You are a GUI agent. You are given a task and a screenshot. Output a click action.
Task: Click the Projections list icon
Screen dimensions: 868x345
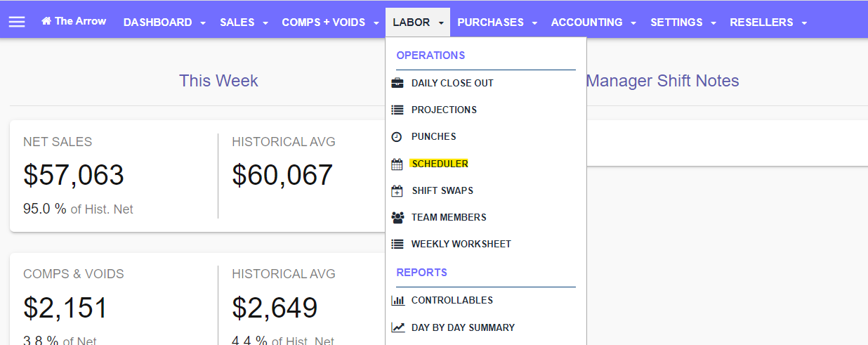pyautogui.click(x=397, y=110)
